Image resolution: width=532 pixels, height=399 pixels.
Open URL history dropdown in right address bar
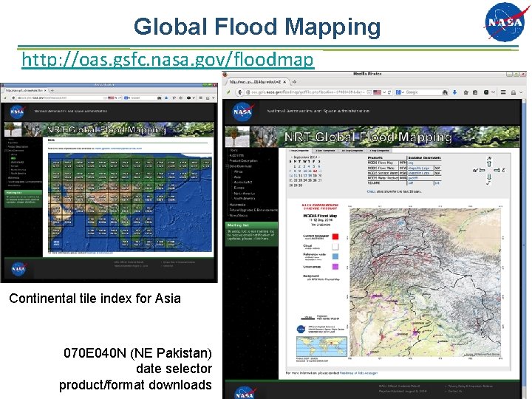click(x=384, y=92)
